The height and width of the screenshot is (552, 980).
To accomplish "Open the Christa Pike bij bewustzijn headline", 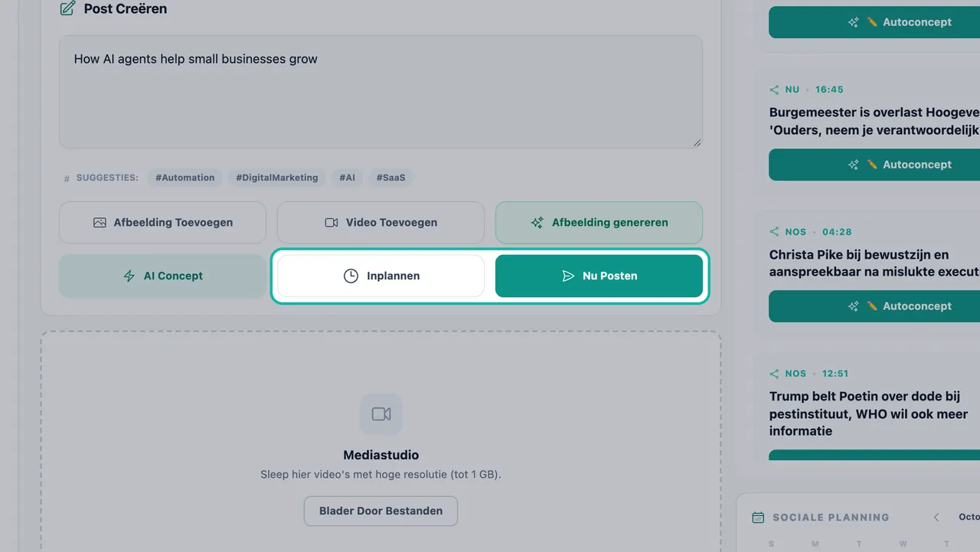I will (x=874, y=263).
